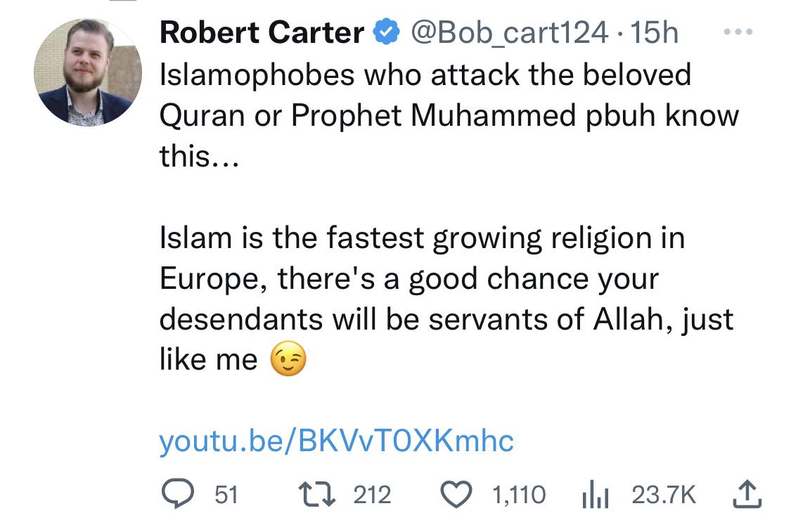
Task: Click the retweet count 212
Action: (371, 495)
